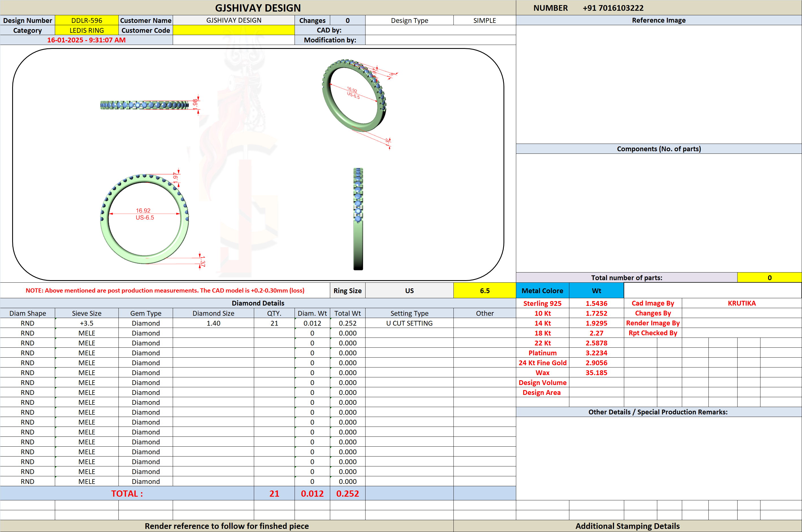Select the Rpt Checked By label

[652, 333]
